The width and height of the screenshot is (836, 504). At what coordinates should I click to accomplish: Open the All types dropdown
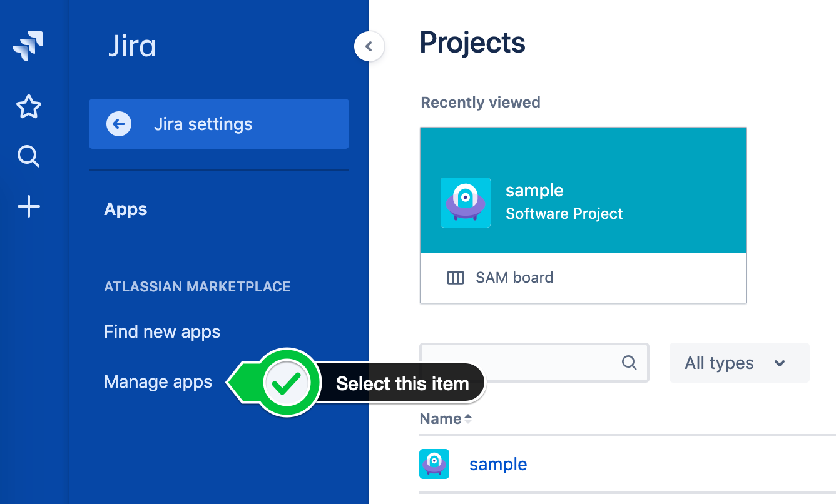[739, 363]
